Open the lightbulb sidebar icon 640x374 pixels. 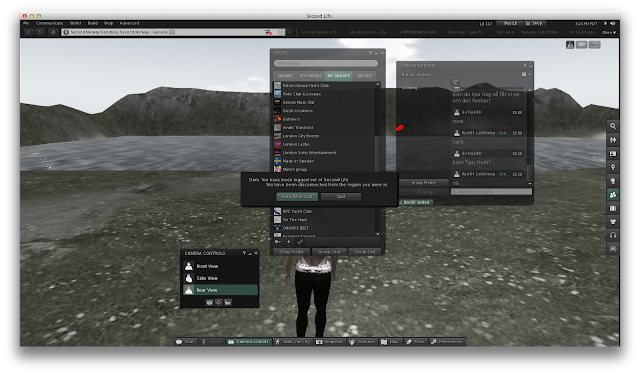613,180
